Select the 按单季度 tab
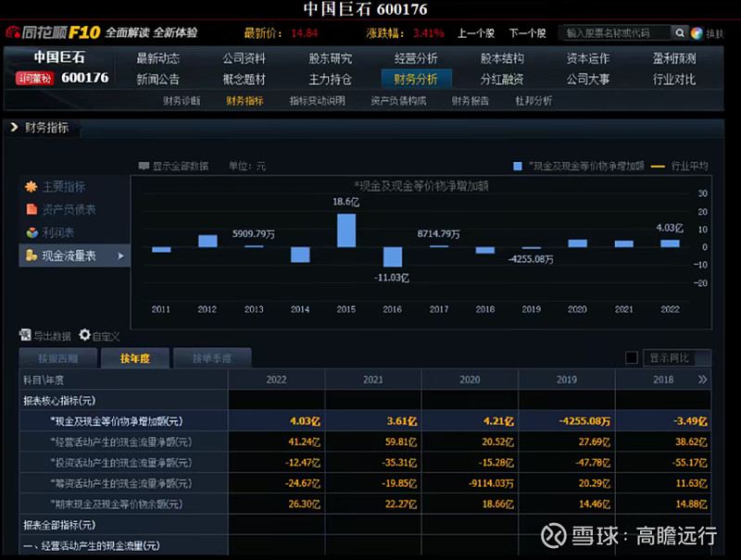741x560 pixels. 212,358
